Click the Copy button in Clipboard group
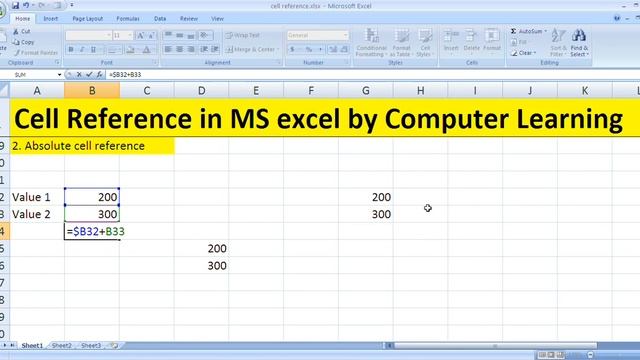The width and height of the screenshot is (640, 360). 24,42
